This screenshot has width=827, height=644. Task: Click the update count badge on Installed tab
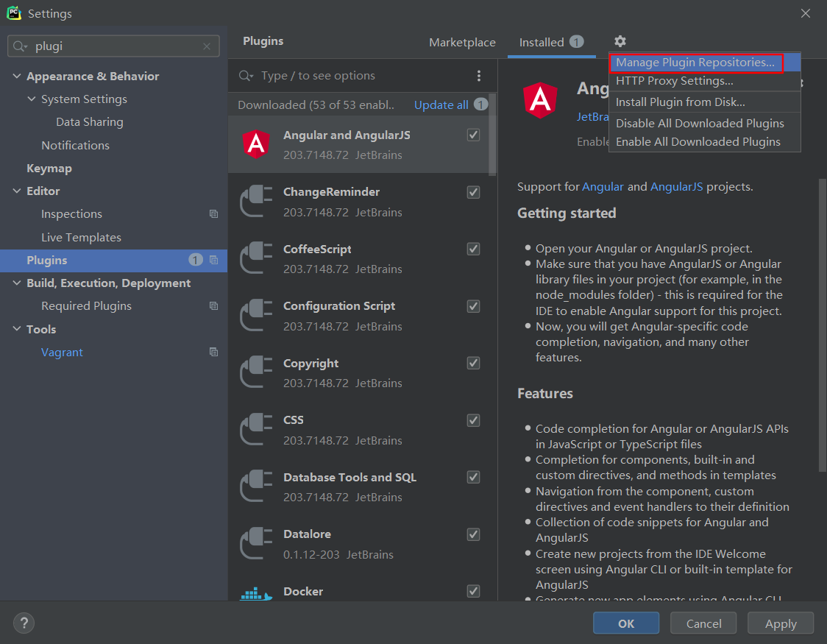tap(577, 42)
